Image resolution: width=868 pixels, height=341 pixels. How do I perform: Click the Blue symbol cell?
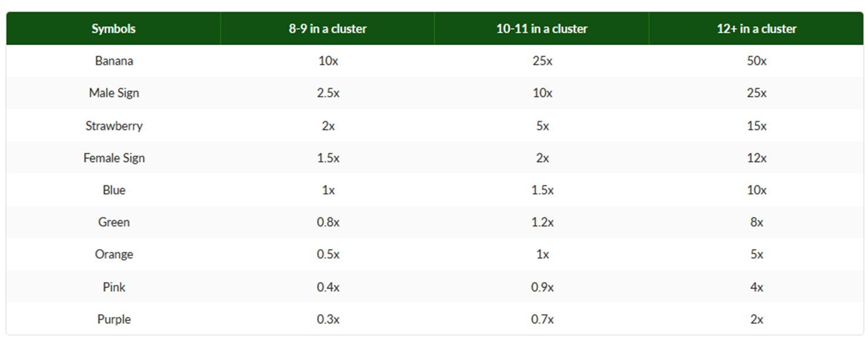114,190
